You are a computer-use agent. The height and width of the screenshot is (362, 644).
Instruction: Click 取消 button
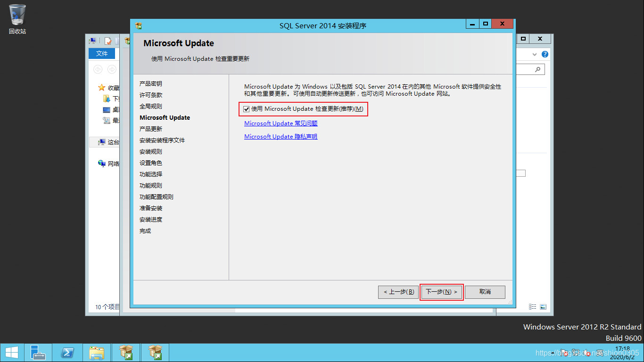(485, 292)
